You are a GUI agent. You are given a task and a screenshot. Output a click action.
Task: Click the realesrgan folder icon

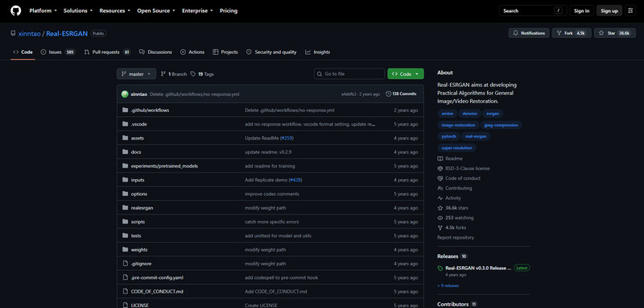click(x=126, y=208)
